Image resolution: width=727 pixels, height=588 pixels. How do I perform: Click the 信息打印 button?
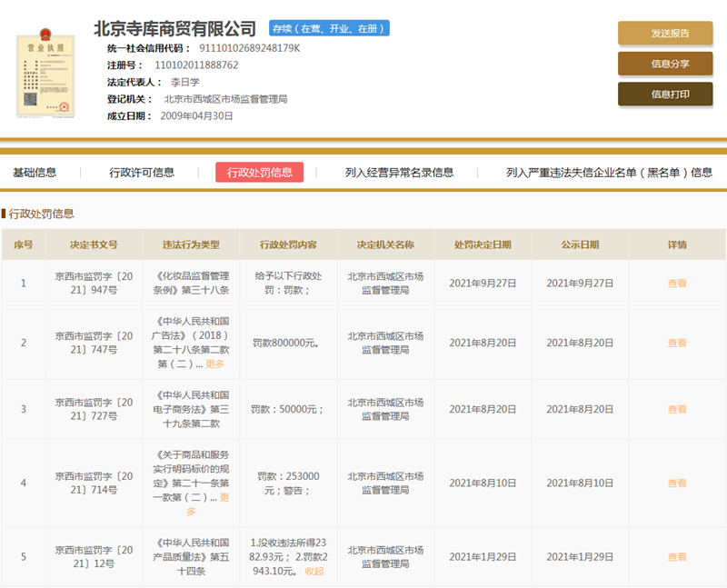click(x=665, y=95)
